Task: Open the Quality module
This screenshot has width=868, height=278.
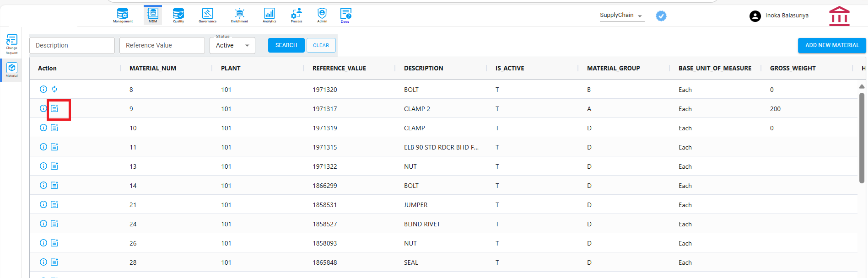Action: pyautogui.click(x=178, y=15)
